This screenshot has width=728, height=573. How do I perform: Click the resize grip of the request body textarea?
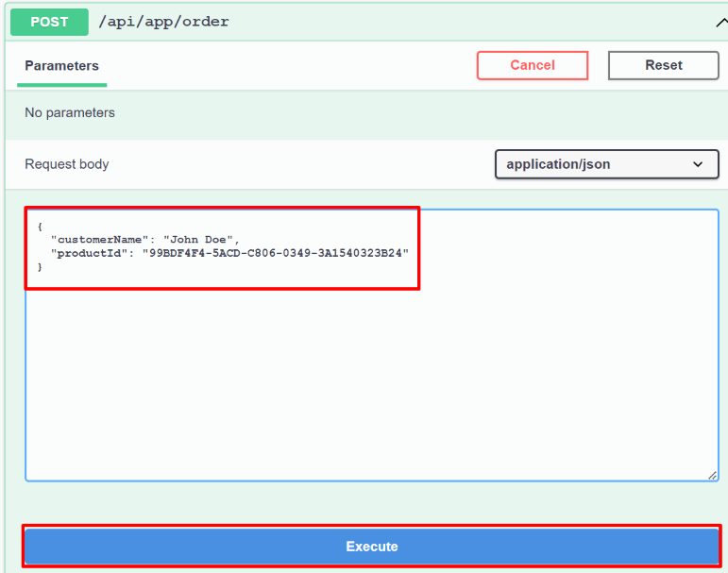(x=712, y=475)
